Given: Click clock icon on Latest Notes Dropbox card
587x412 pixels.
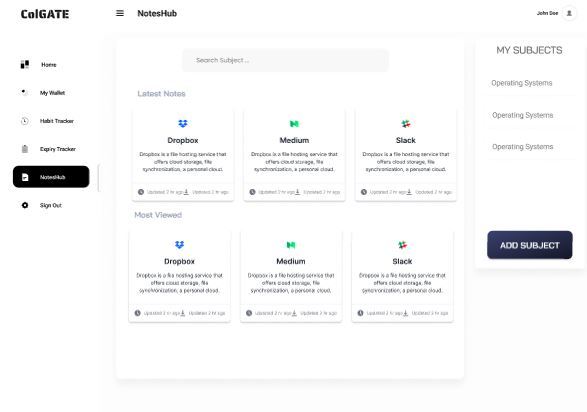Looking at the screenshot, I should pyautogui.click(x=141, y=192).
